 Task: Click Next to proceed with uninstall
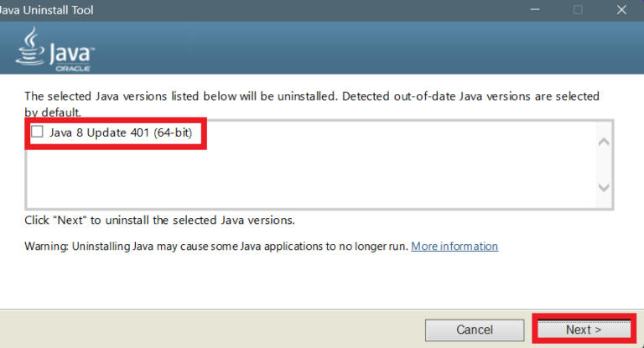point(584,330)
